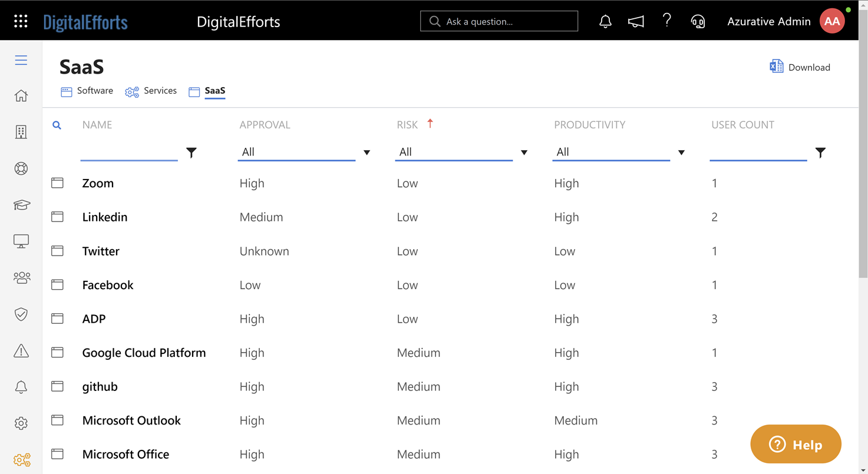The width and height of the screenshot is (868, 474).
Task: Click the Medium productivity for Microsoft Outlook
Action: click(576, 420)
